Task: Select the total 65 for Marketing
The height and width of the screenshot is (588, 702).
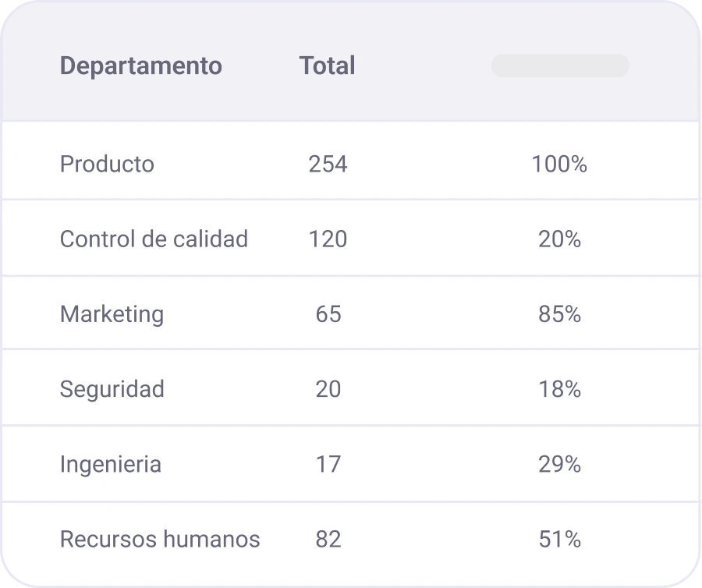Action: [328, 314]
